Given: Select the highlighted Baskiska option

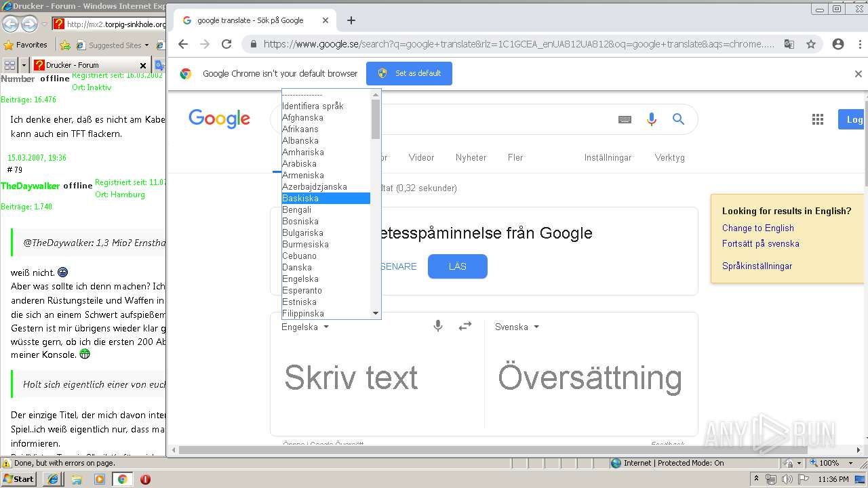Looking at the screenshot, I should 326,198.
